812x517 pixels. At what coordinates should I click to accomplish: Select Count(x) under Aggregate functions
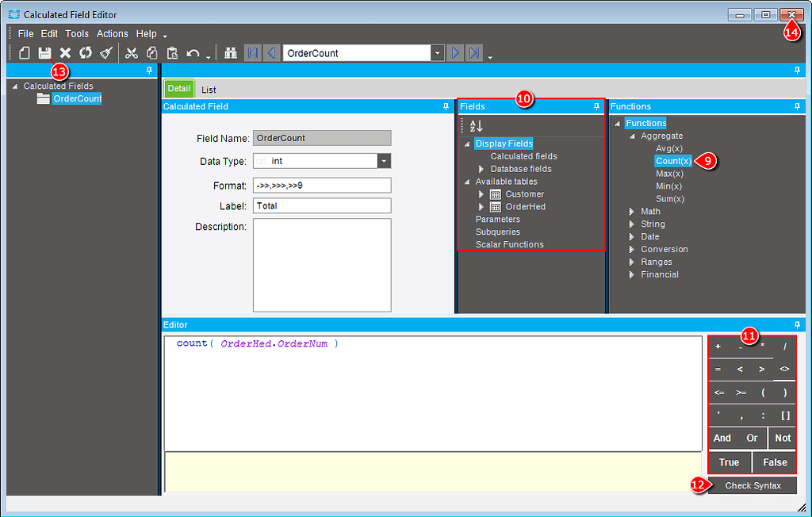[673, 160]
